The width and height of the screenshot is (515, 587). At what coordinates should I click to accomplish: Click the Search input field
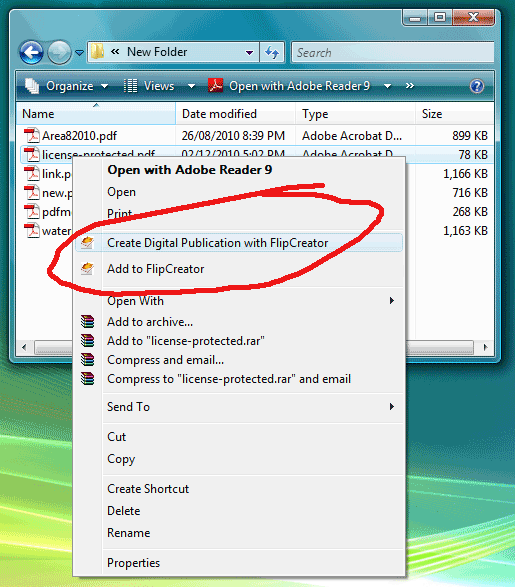(x=393, y=52)
